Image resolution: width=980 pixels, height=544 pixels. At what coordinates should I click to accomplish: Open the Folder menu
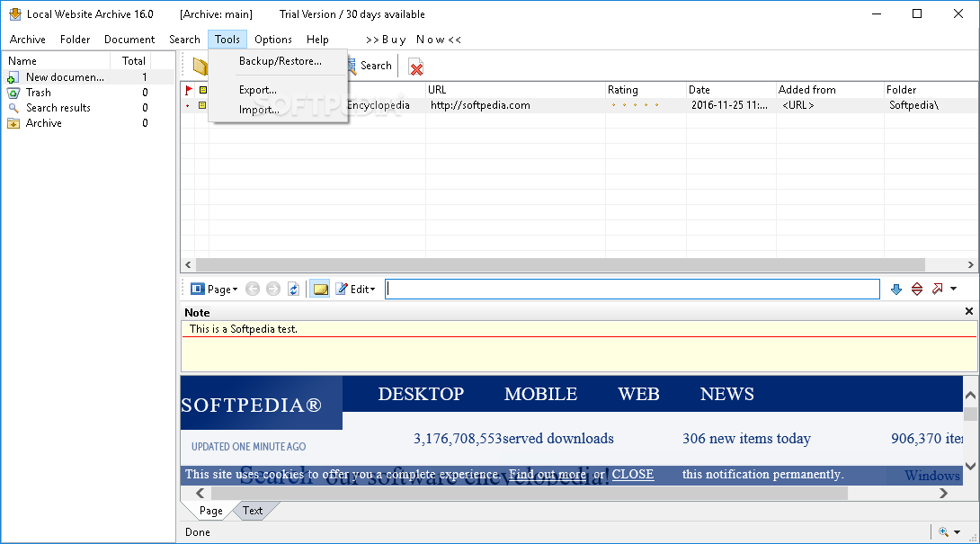[x=75, y=40]
